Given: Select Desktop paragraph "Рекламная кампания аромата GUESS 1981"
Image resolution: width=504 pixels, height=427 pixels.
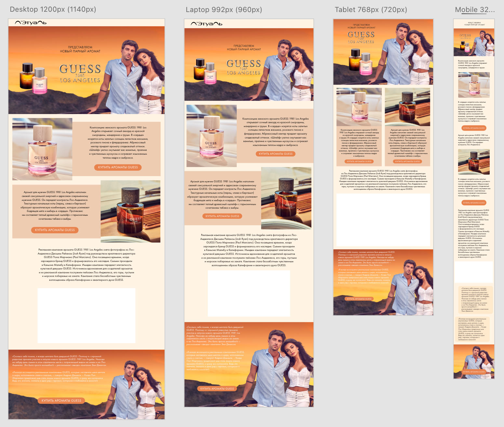Looking at the screenshot, I should (x=86, y=265).
